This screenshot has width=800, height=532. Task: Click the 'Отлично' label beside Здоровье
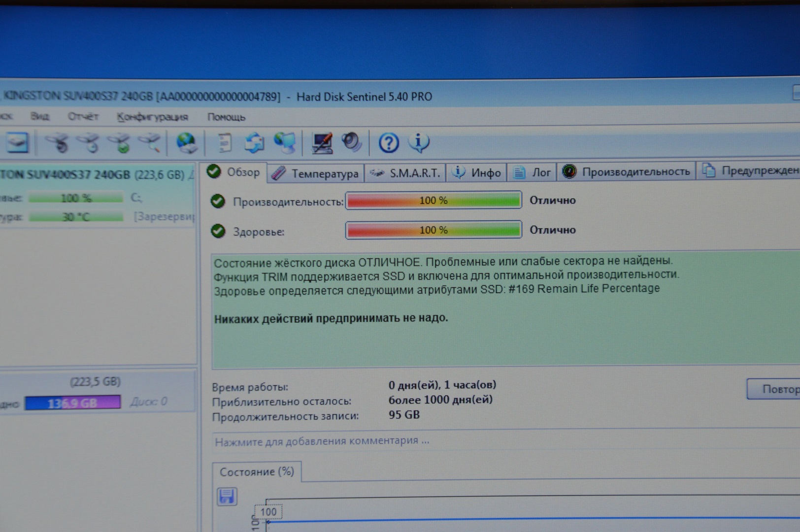[x=552, y=230]
